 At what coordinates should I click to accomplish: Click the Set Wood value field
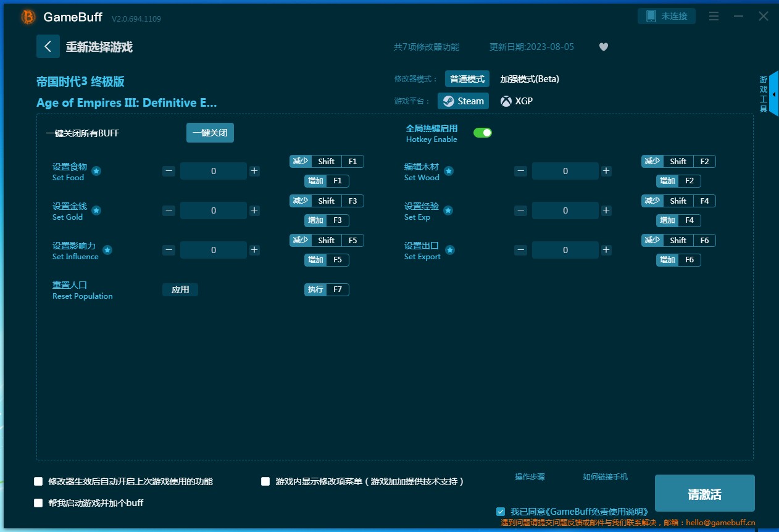coord(565,171)
